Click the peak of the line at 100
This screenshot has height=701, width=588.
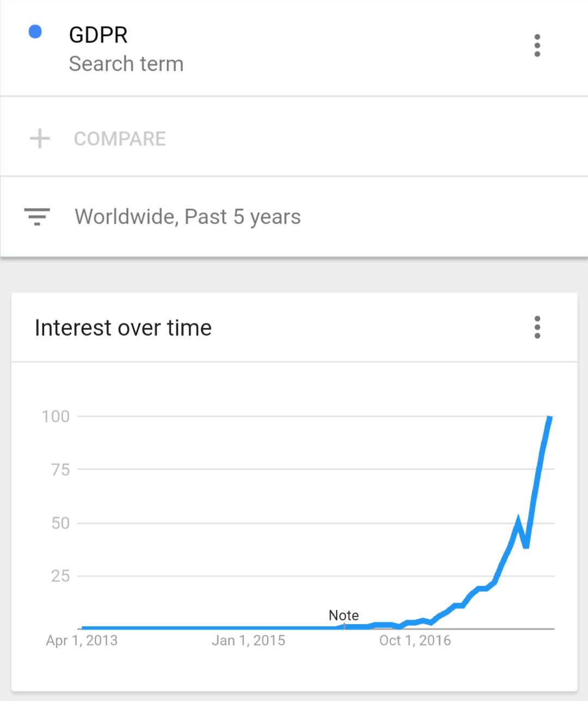[550, 418]
